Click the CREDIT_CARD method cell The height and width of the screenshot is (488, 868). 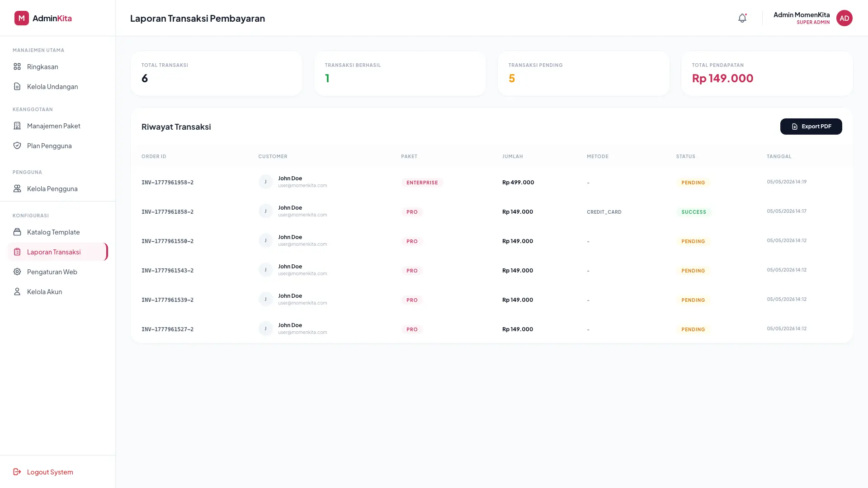point(604,212)
